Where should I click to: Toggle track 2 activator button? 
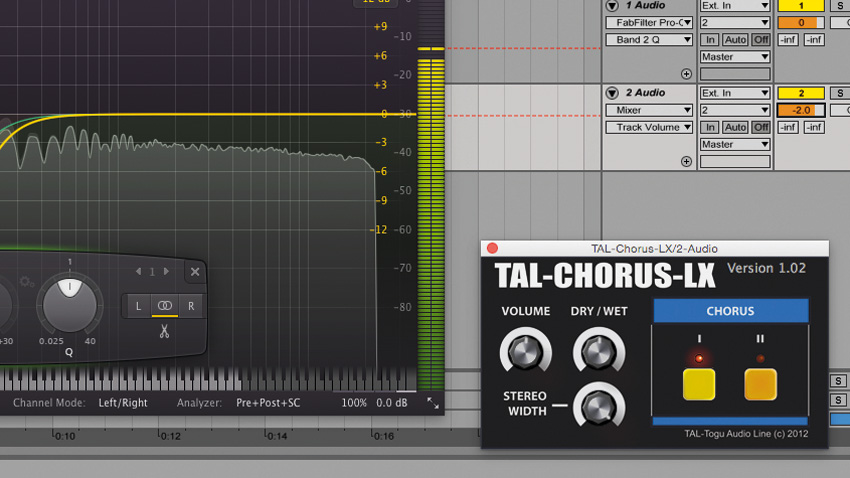(x=801, y=93)
